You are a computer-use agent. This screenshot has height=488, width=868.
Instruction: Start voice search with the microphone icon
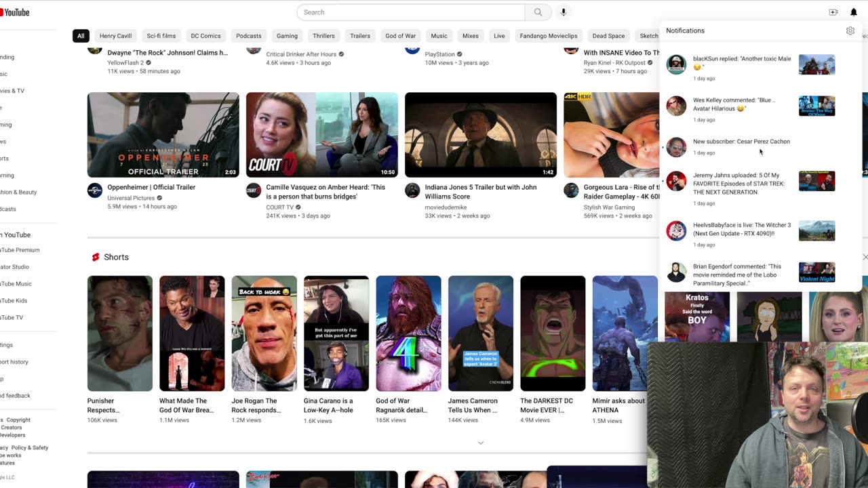[x=563, y=12]
